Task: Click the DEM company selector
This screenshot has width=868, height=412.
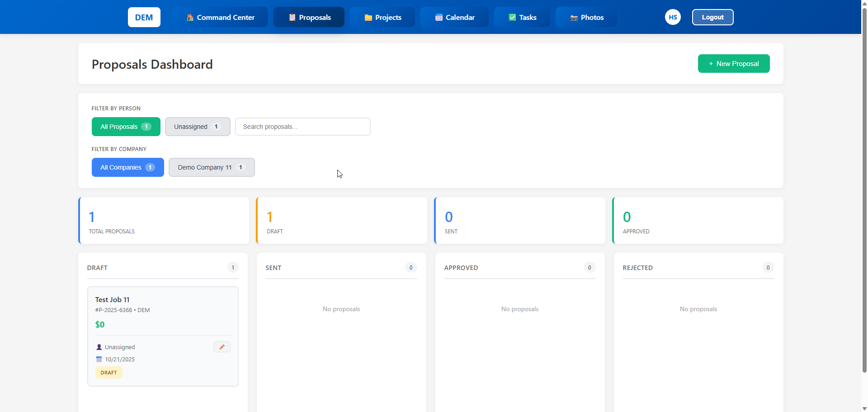Action: (x=144, y=17)
